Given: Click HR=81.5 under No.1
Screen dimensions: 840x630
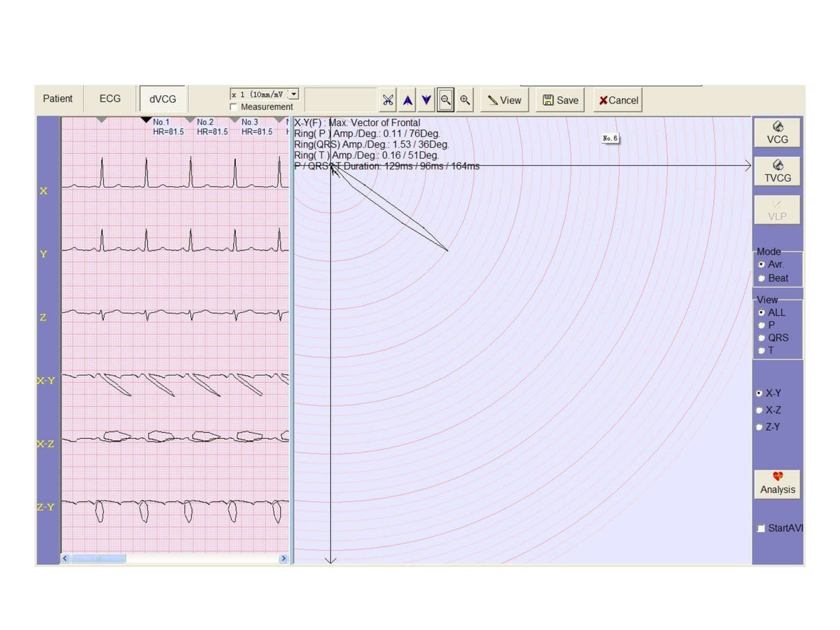Looking at the screenshot, I should [x=169, y=132].
